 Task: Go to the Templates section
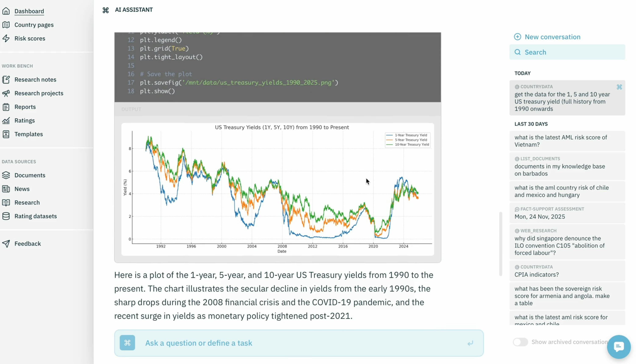pos(29,134)
